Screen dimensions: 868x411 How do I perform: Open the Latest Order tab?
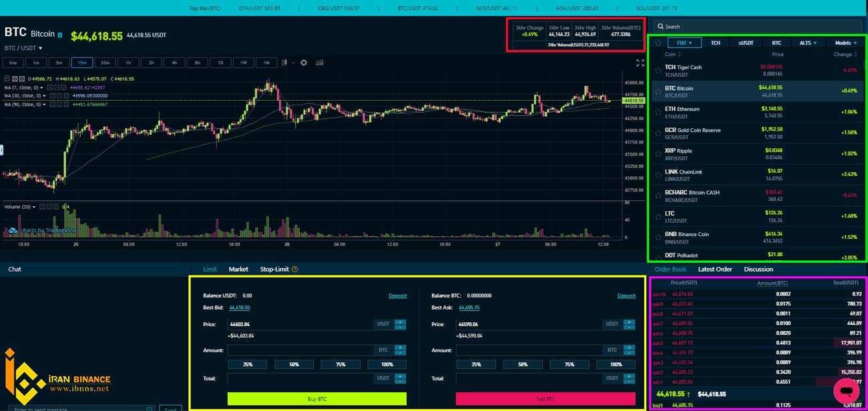(715, 269)
